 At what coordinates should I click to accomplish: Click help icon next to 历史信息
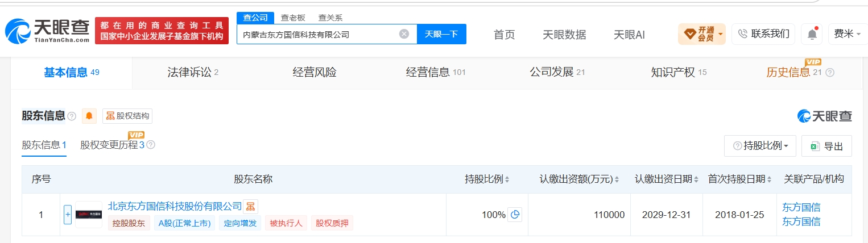tap(829, 73)
